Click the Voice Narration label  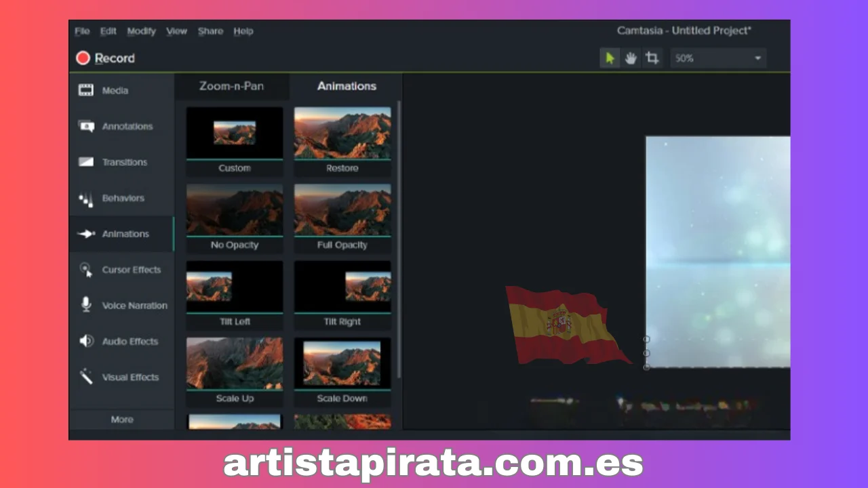point(135,306)
